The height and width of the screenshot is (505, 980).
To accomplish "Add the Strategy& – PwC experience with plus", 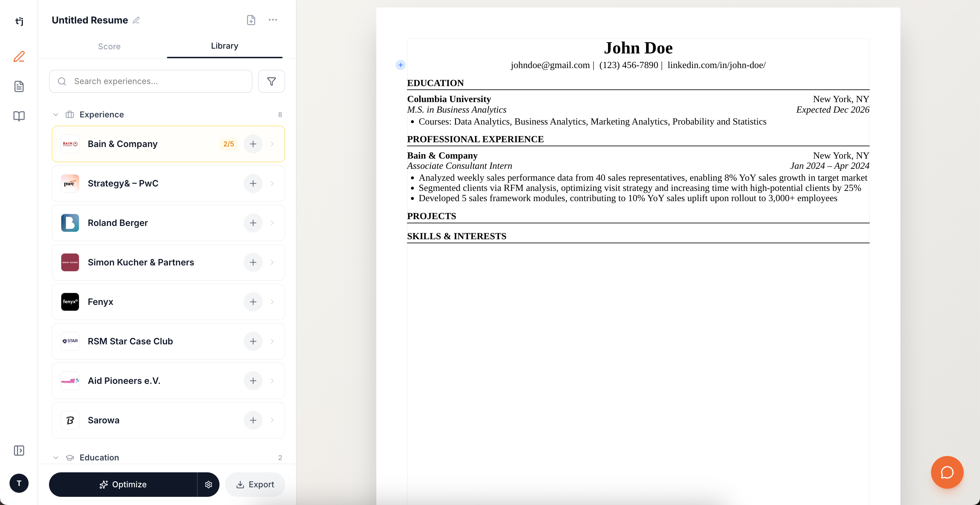I will click(253, 183).
